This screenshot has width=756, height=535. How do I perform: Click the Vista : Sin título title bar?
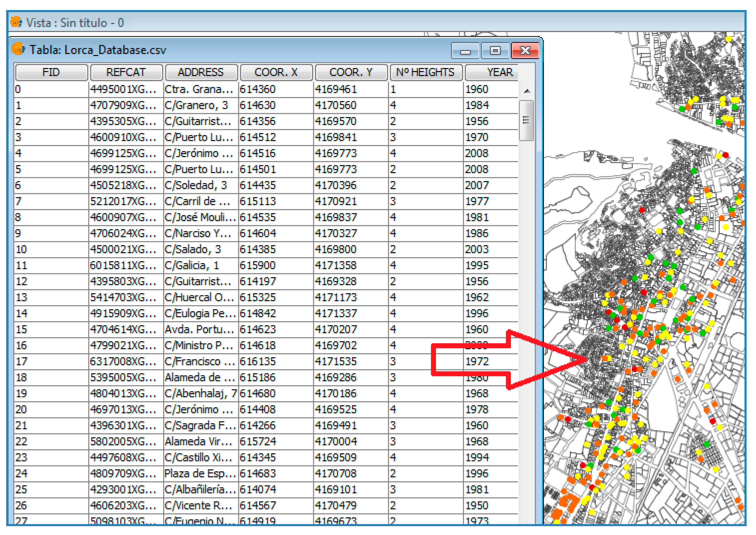tap(75, 23)
